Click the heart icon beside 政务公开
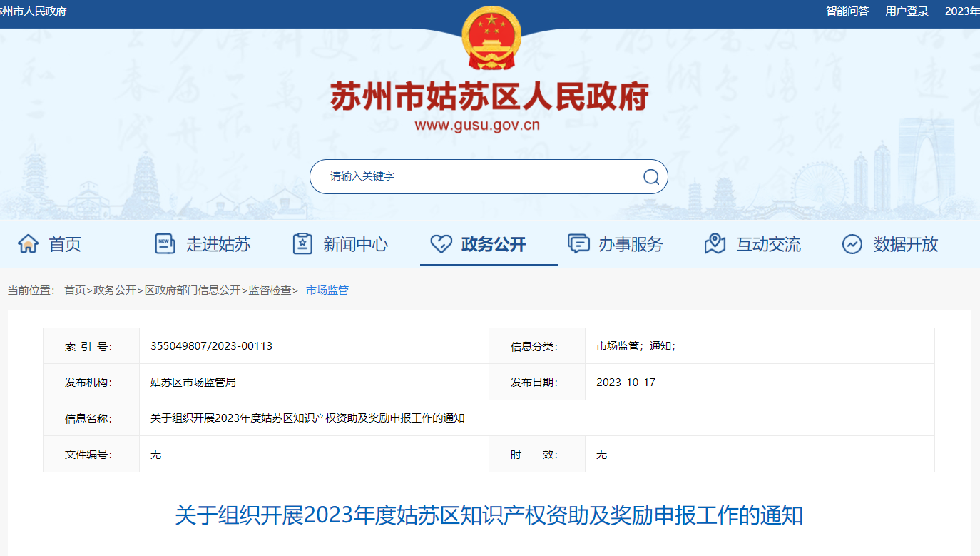 pos(441,244)
